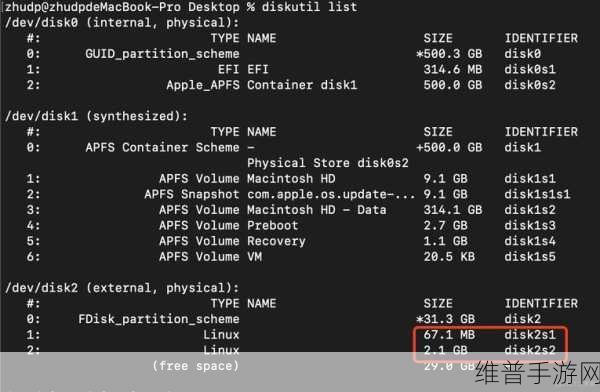Select 'com.apple.os.update-...' snapshot name
The image size is (600, 392).
pos(331,194)
